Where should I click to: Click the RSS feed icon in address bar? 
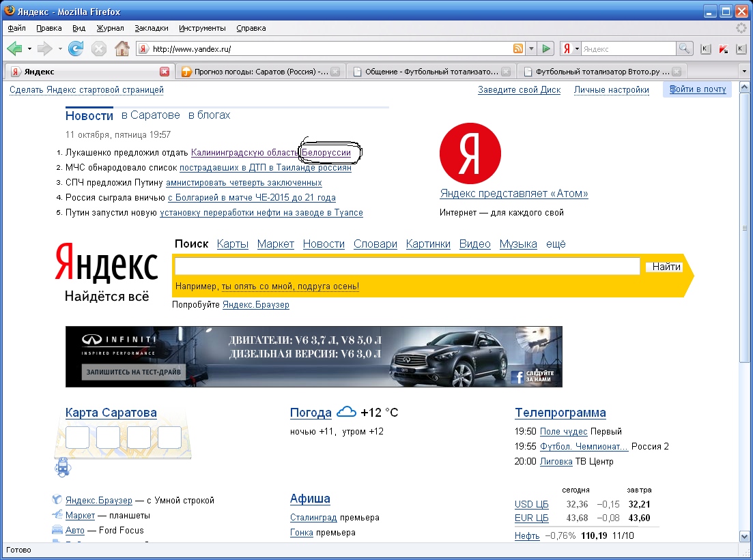[x=518, y=48]
